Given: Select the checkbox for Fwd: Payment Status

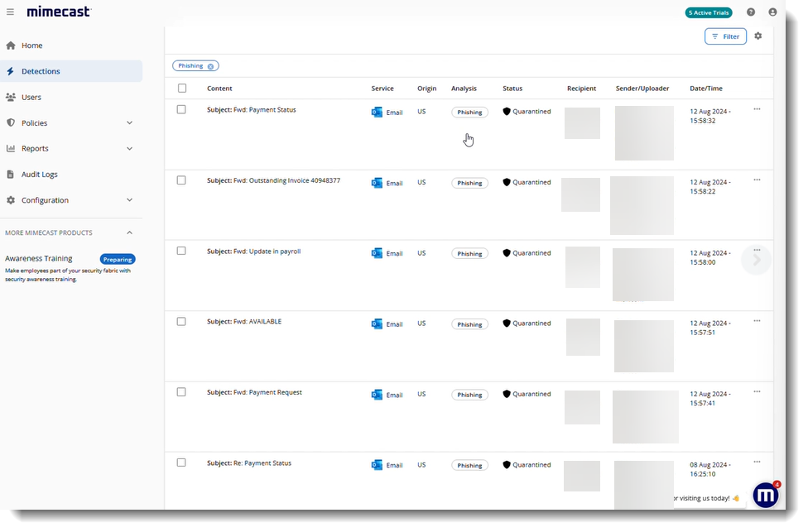Looking at the screenshot, I should pos(181,110).
